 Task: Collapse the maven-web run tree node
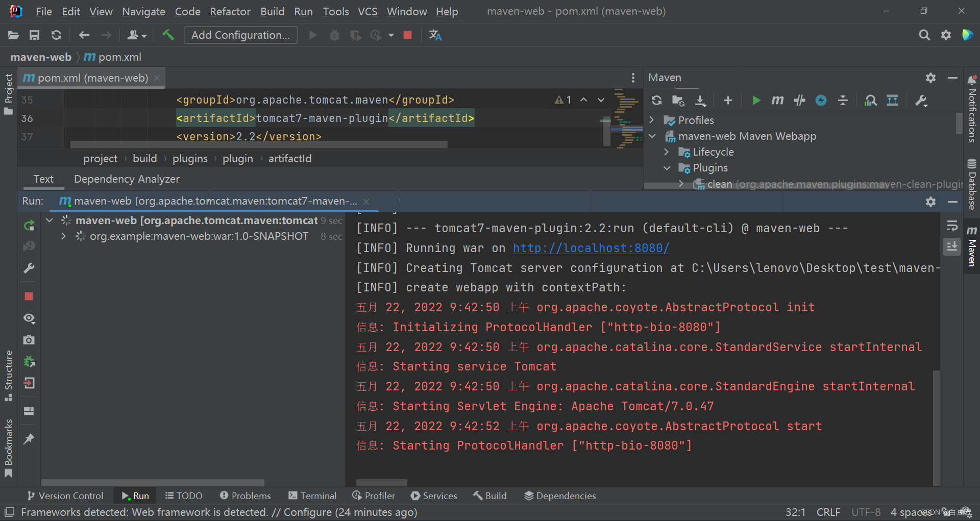tap(50, 220)
